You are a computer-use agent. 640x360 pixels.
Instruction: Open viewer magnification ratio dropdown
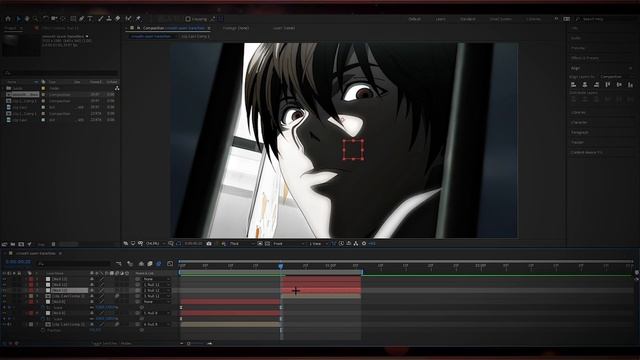tap(155, 244)
